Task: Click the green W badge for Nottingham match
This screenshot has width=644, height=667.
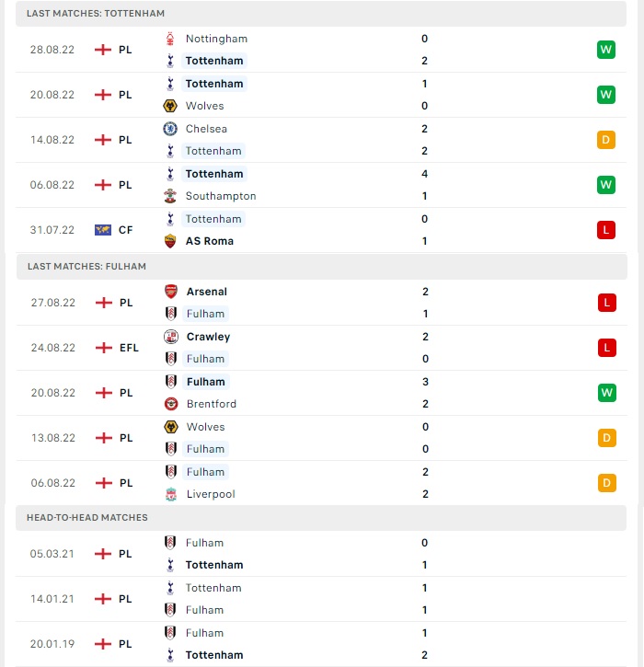Action: pyautogui.click(x=605, y=50)
